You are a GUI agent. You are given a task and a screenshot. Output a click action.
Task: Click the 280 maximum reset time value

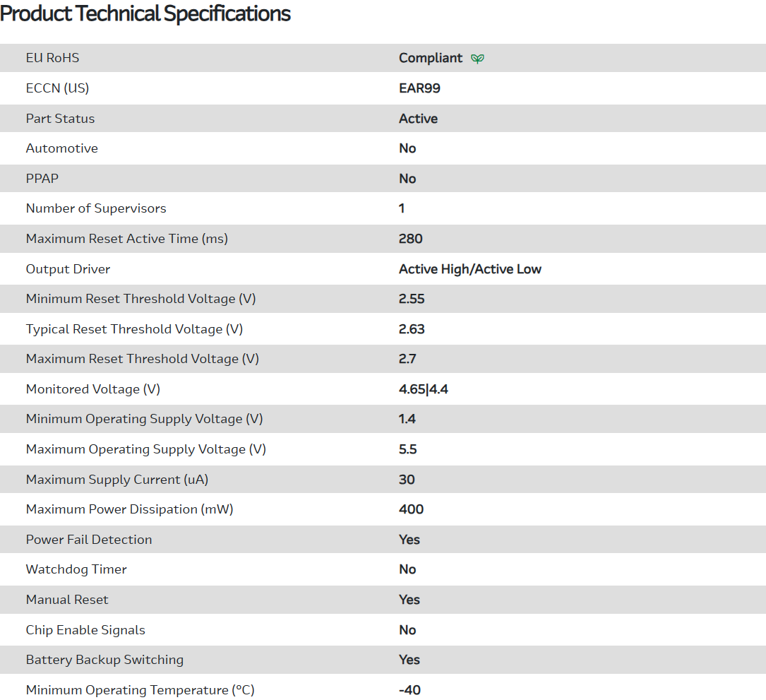point(410,239)
